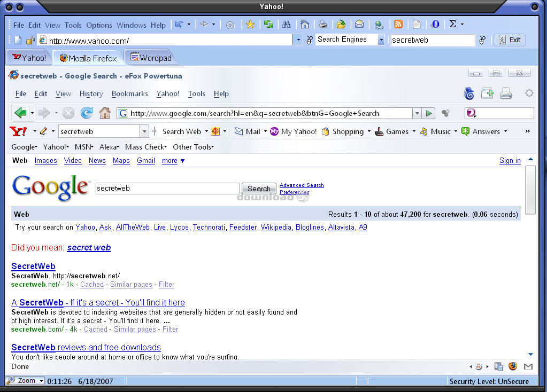Click the page vertical scrollbar thumb
Viewport: 547px width, 392px height.
[x=530, y=190]
